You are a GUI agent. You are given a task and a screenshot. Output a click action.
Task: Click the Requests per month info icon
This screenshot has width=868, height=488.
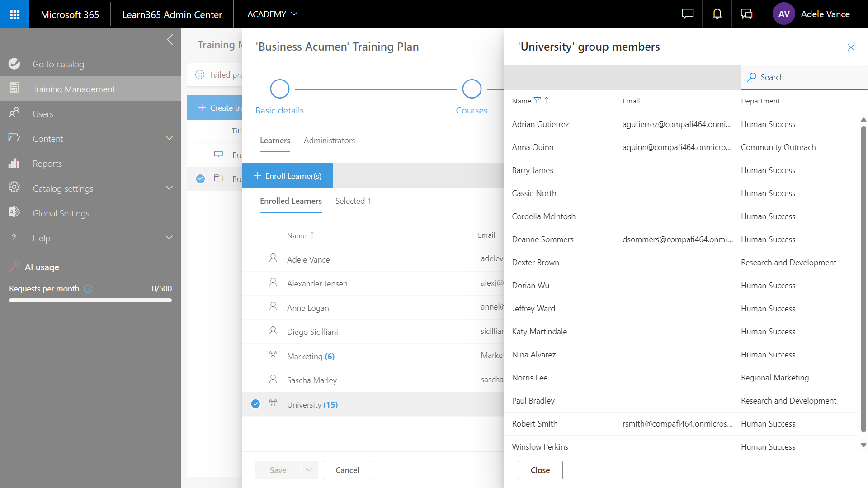(x=88, y=289)
